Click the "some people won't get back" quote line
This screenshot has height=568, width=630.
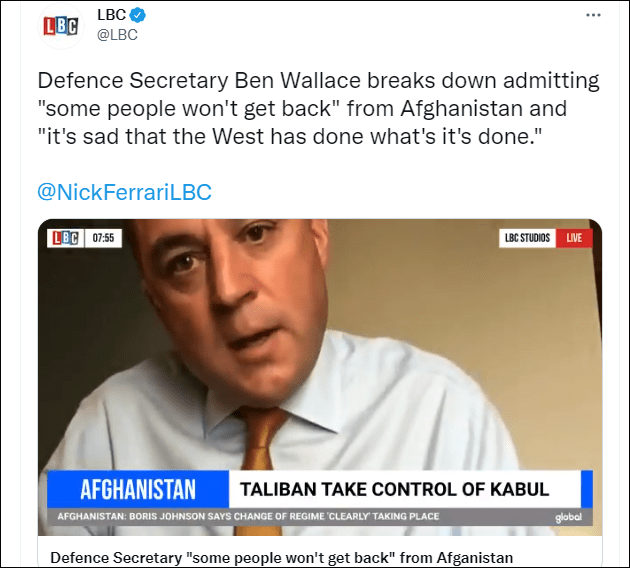(x=188, y=108)
